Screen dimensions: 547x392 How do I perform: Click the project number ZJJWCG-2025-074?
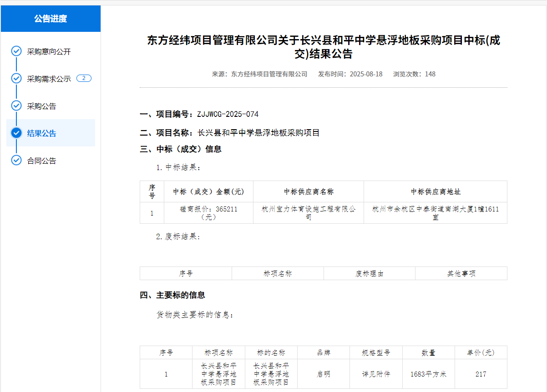228,114
